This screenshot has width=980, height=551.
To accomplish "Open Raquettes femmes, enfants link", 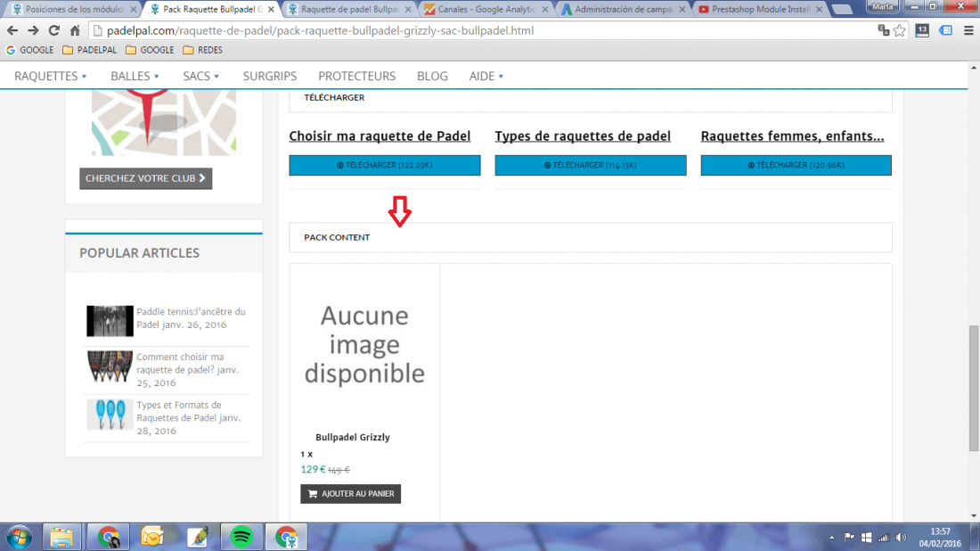I will click(793, 136).
